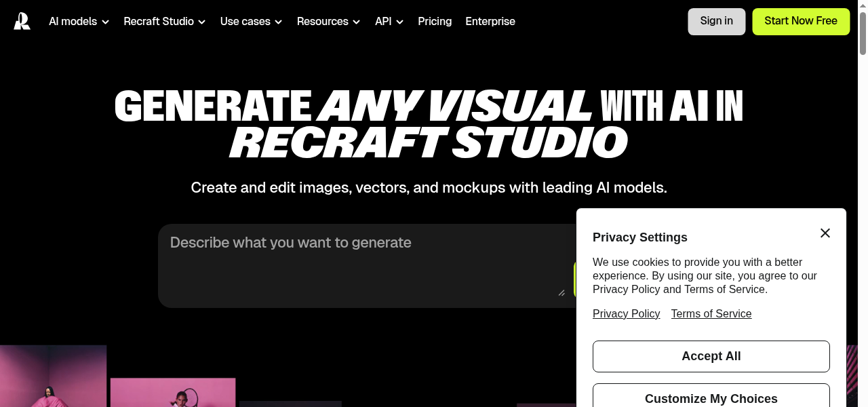Image resolution: width=868 pixels, height=407 pixels.
Task: Click Customize My Choices
Action: tap(711, 399)
